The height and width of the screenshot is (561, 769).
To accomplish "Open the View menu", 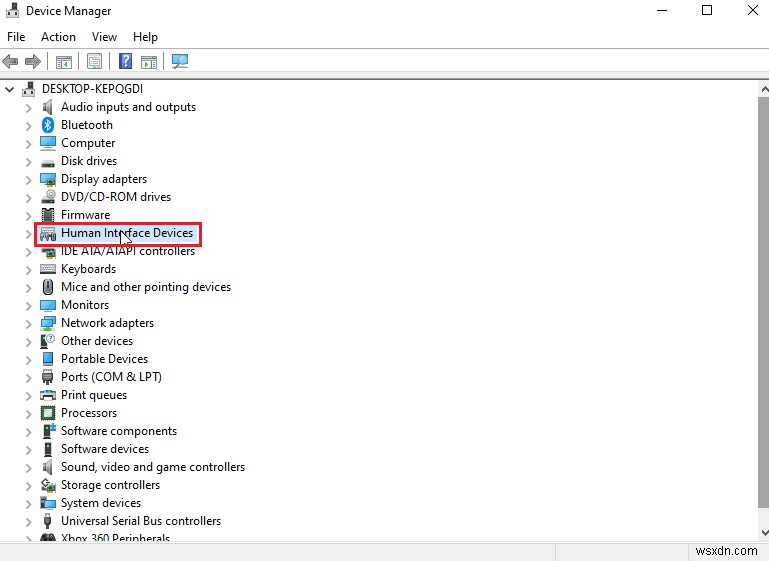I will click(x=104, y=37).
